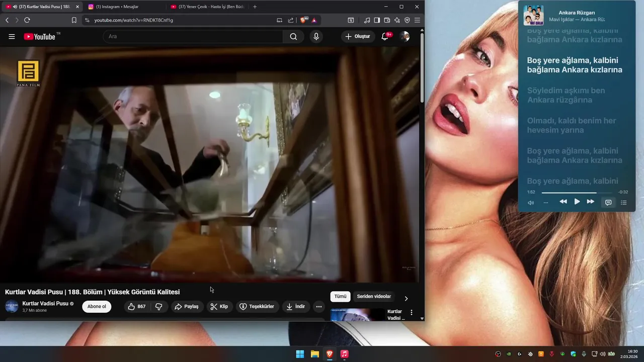Open Brave Wallet icon
Viewport: 644px width, 362px height.
tap(387, 20)
